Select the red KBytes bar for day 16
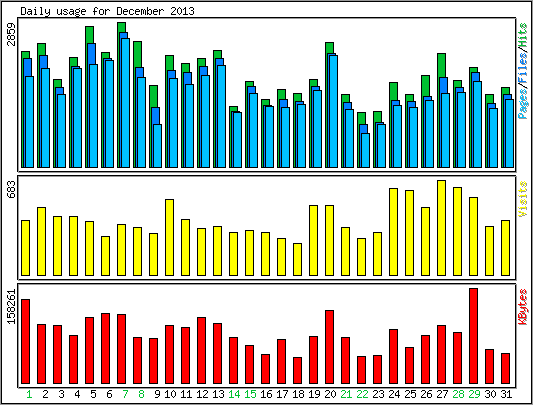The width and height of the screenshot is (533, 405). click(265, 369)
